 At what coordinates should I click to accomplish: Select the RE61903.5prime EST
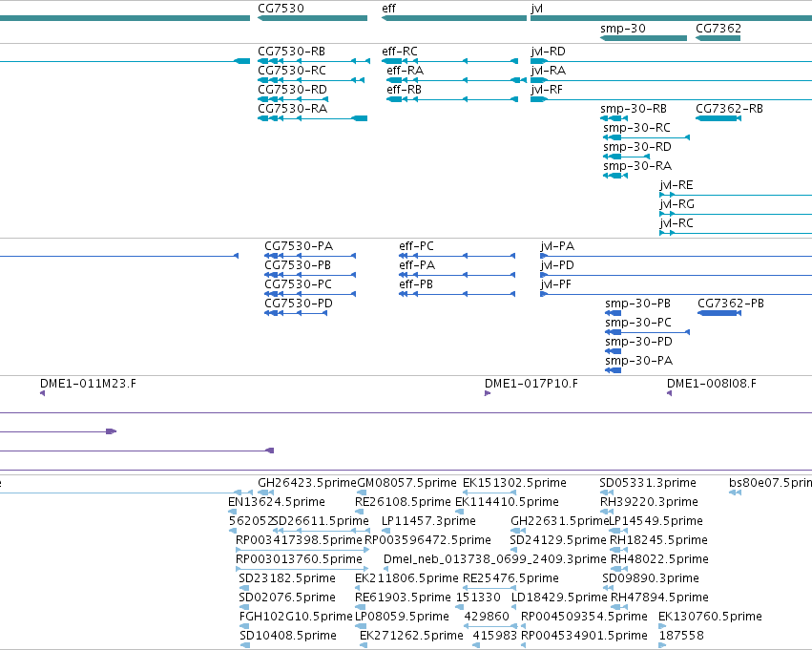[x=361, y=608]
